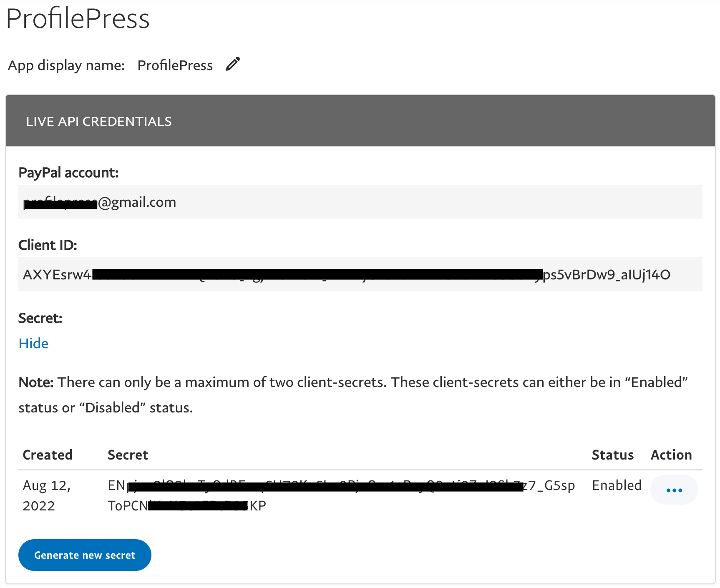The image size is (720, 588).
Task: Open the three-dot action menu for secret
Action: click(674, 490)
